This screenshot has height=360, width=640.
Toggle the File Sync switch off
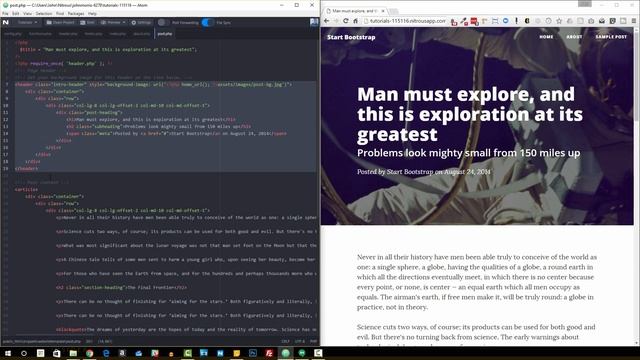point(207,22)
